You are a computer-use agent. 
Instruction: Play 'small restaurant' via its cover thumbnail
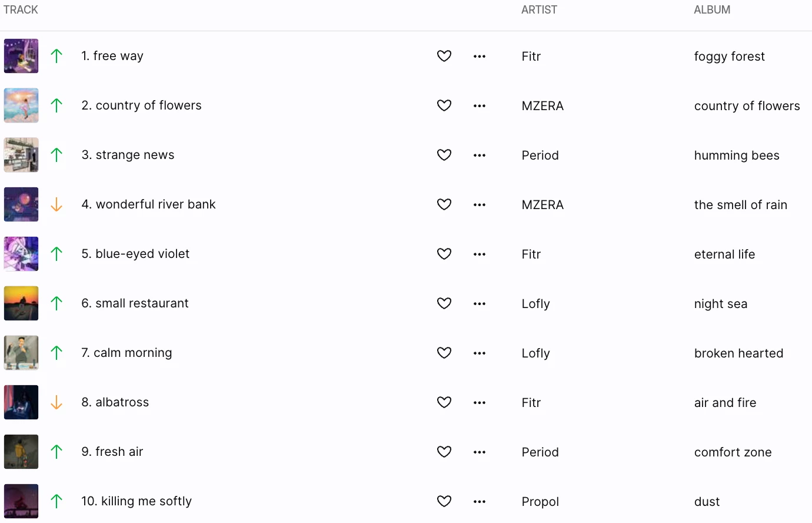pyautogui.click(x=21, y=303)
